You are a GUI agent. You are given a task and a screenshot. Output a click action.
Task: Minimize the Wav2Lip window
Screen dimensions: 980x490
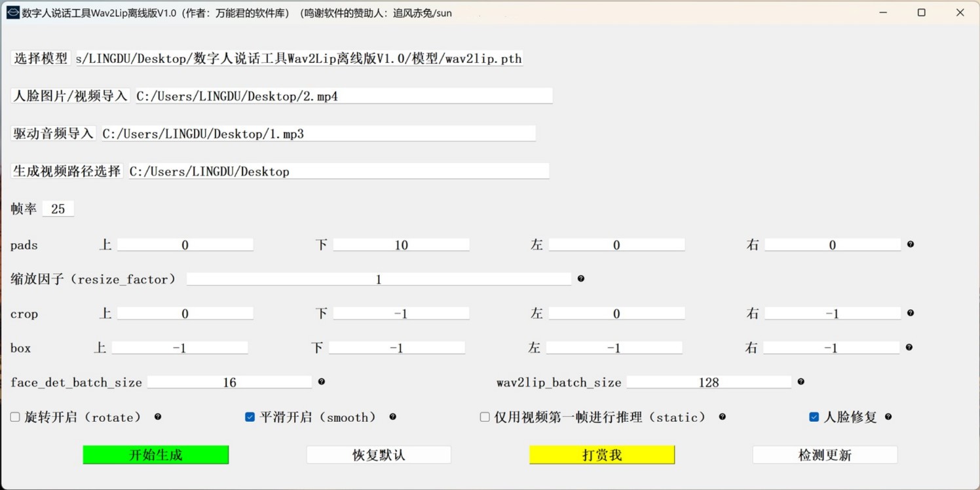click(x=883, y=12)
